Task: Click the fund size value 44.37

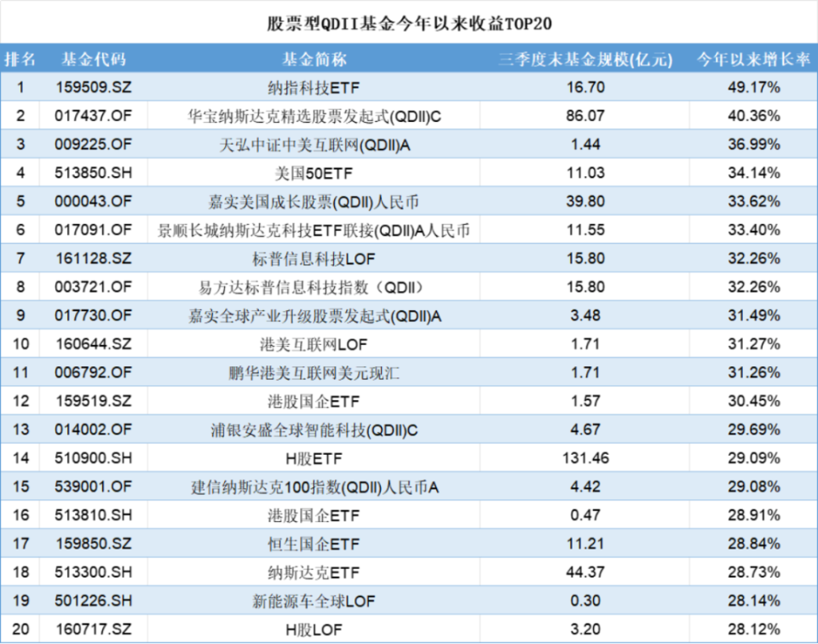Action: click(585, 572)
